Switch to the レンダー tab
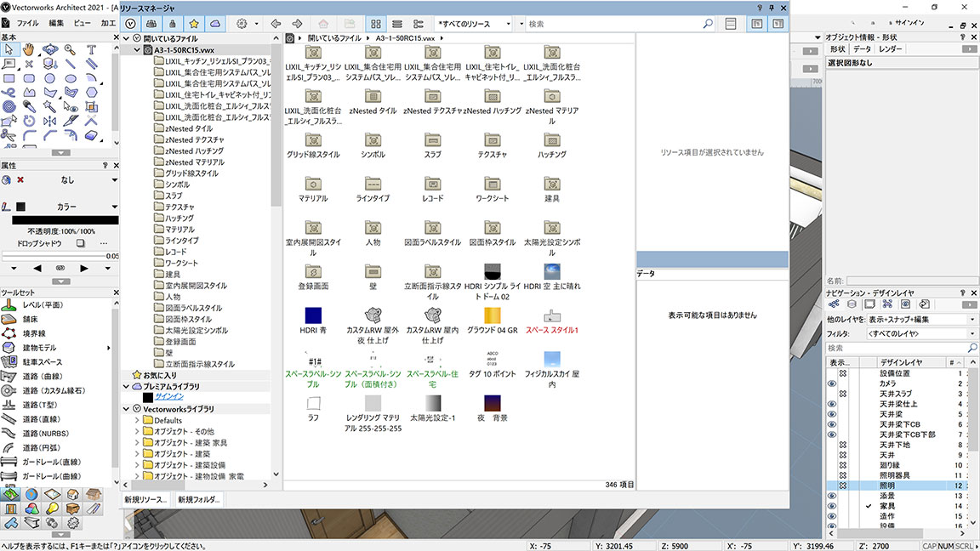Image resolution: width=980 pixels, height=551 pixels. [x=891, y=49]
